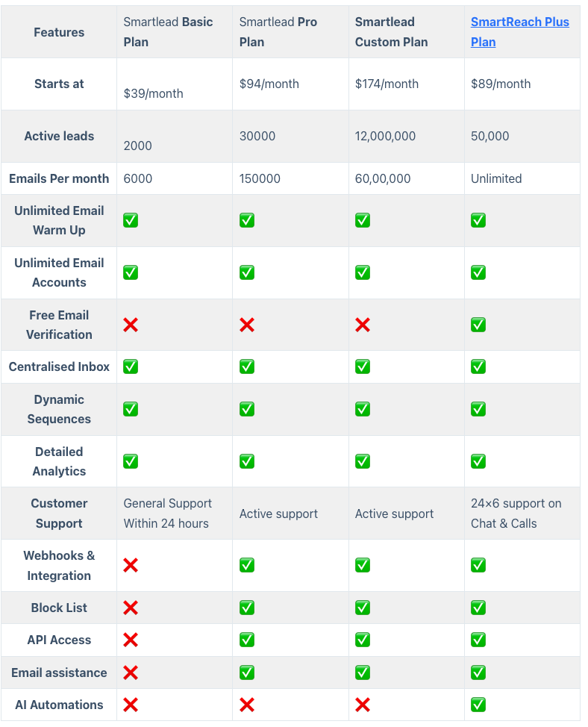The height and width of the screenshot is (727, 588).
Task: Click the General Support Within 24 hours cell
Action: tap(175, 514)
